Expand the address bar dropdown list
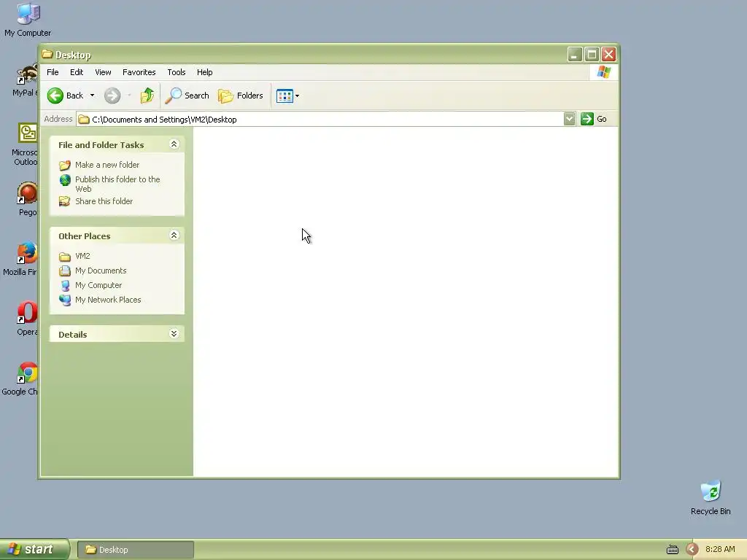747x560 pixels. (569, 119)
